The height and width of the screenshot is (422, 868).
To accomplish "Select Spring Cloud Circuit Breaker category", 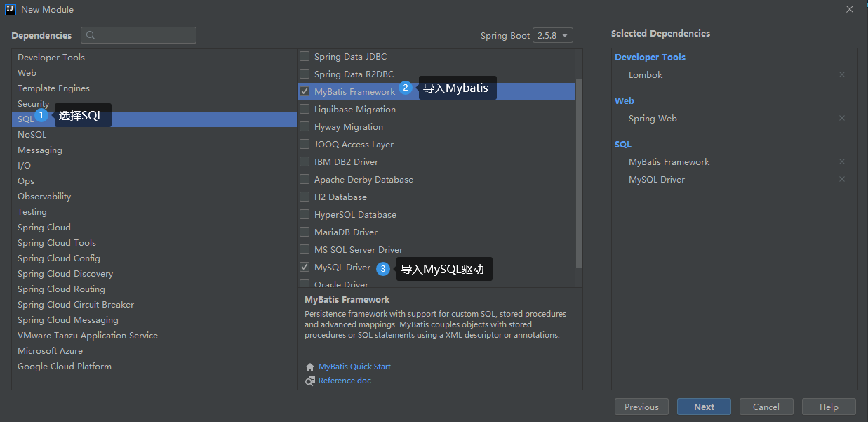I will coord(154,305).
